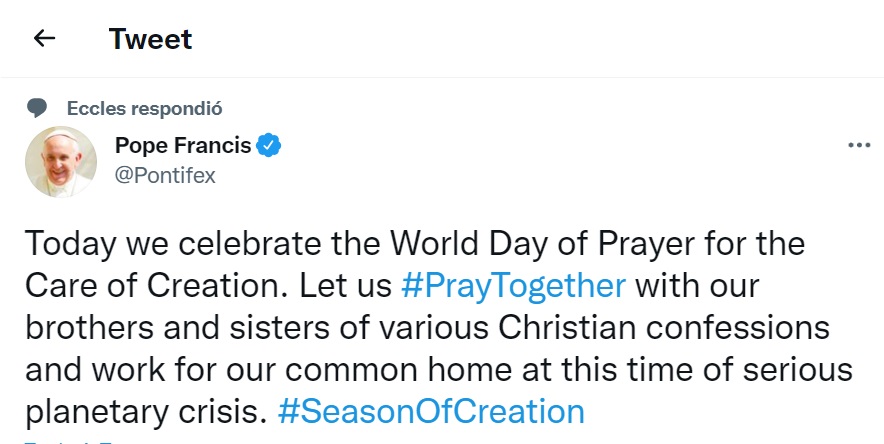The height and width of the screenshot is (444, 884).
Task: Open the #SeasonOfCreation hashtag
Action: 430,411
